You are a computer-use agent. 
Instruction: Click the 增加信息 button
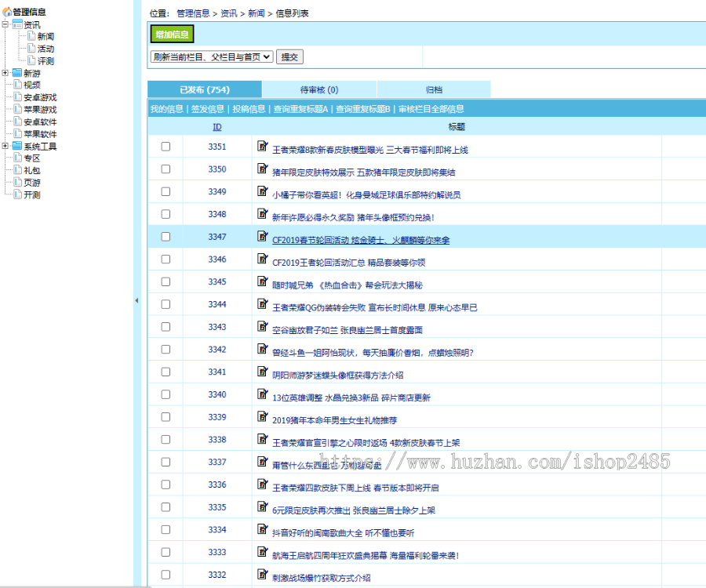coord(172,34)
